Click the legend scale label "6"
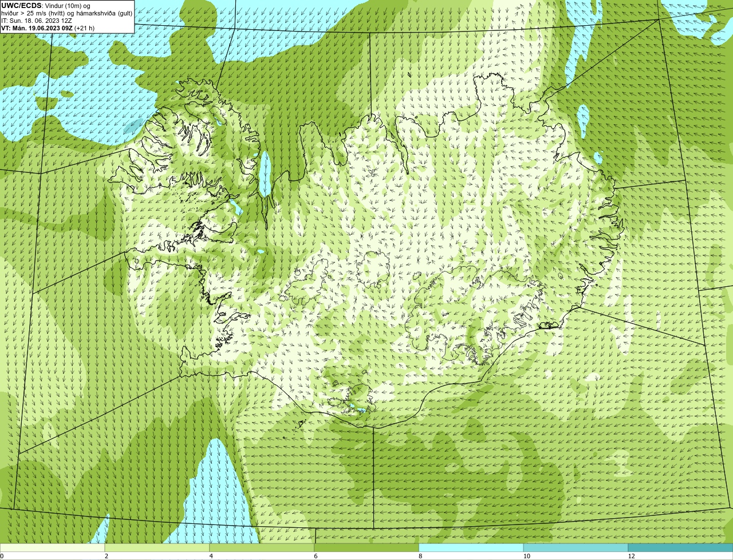Viewport: 733px width, 560px height. tap(316, 556)
